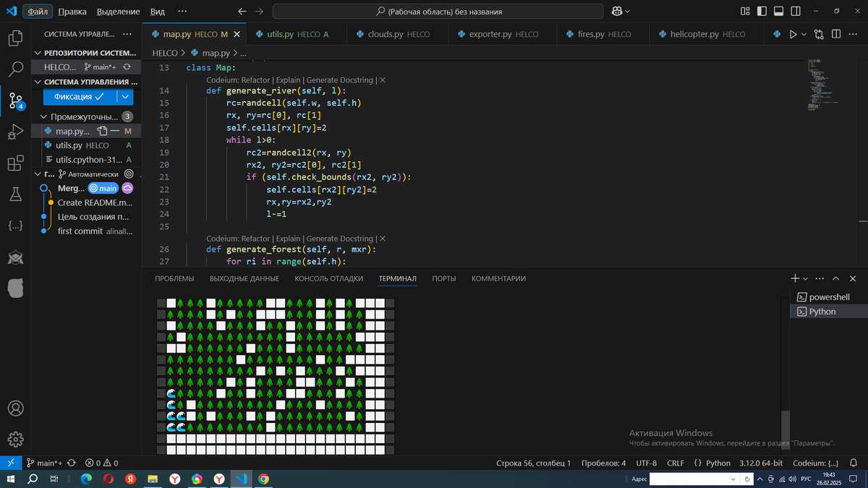Open the new terminal launch profile dropdown
This screenshot has width=868, height=488.
pos(805,278)
